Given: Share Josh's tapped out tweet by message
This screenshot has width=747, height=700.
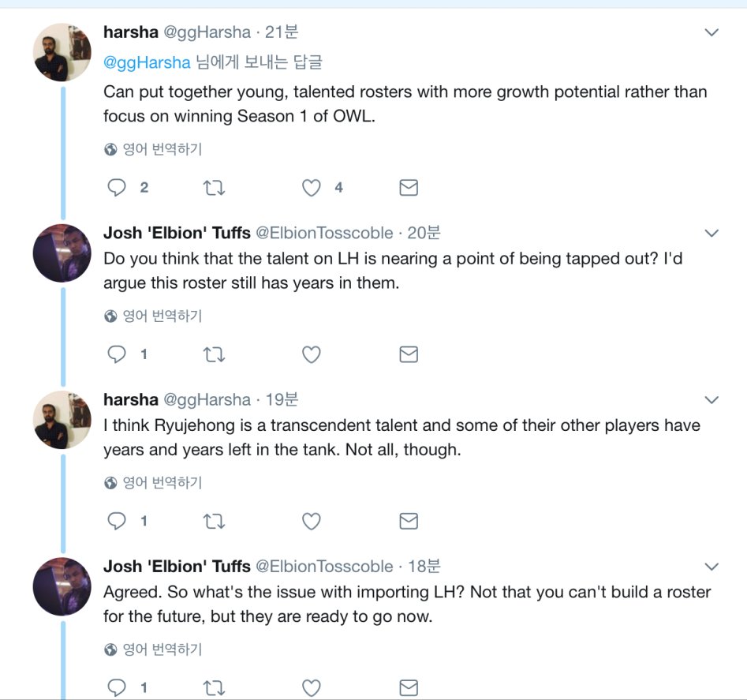Looking at the screenshot, I should 408,355.
